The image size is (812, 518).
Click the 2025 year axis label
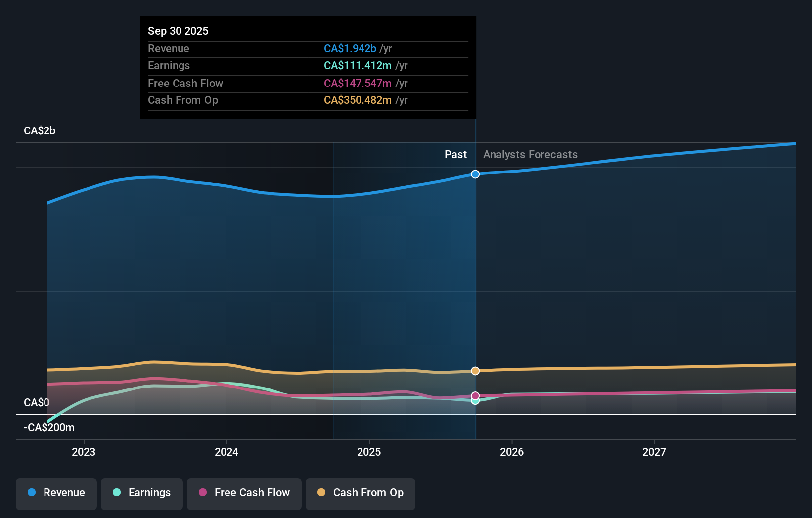point(369,452)
